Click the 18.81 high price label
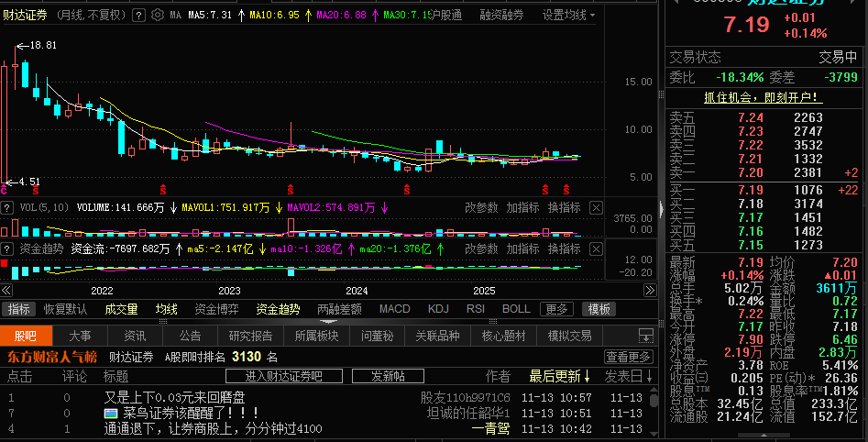Image resolution: width=868 pixels, height=442 pixels. tap(43, 46)
